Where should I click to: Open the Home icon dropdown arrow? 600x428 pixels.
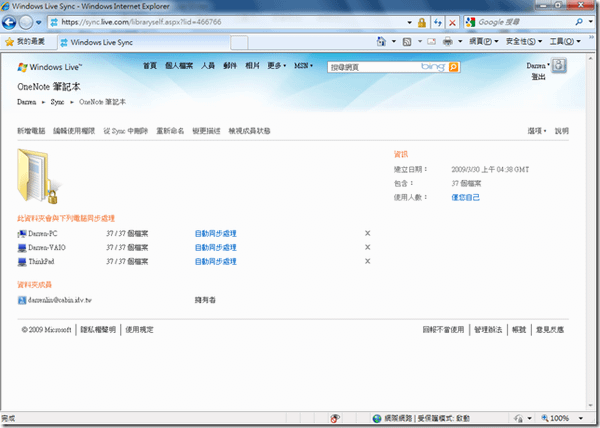tap(393, 41)
